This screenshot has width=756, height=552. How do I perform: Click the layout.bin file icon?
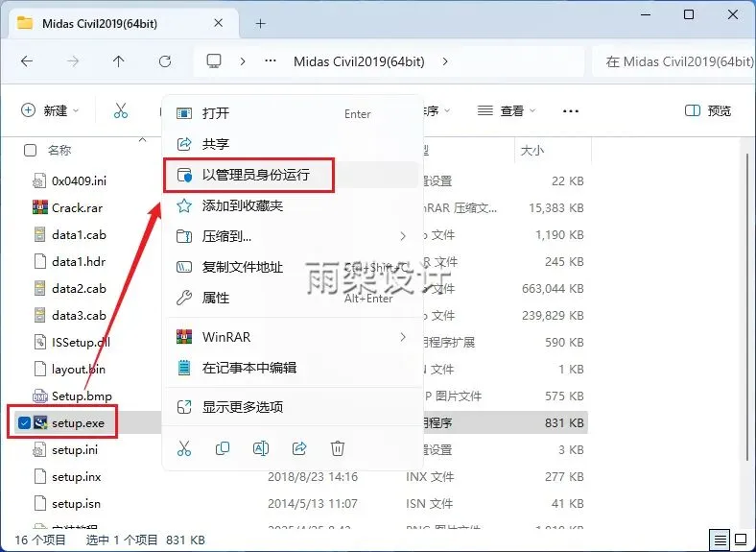coord(40,370)
